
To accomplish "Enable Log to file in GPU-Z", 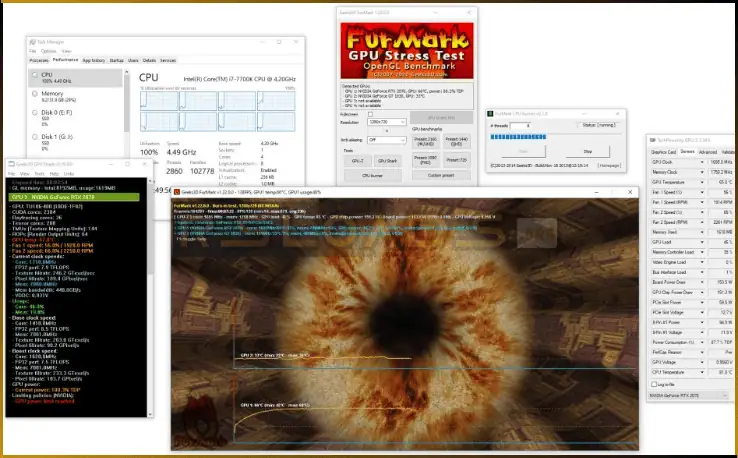I will (x=654, y=385).
